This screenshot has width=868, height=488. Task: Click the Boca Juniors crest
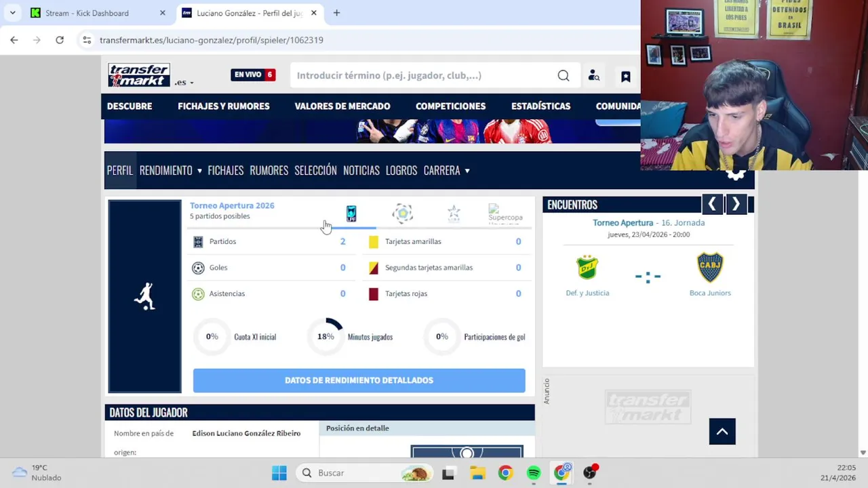click(x=710, y=267)
